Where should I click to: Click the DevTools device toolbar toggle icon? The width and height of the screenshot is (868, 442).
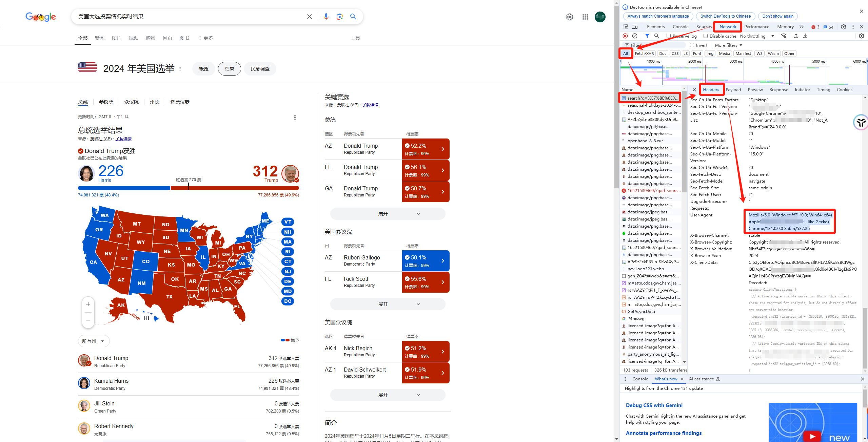pos(635,27)
